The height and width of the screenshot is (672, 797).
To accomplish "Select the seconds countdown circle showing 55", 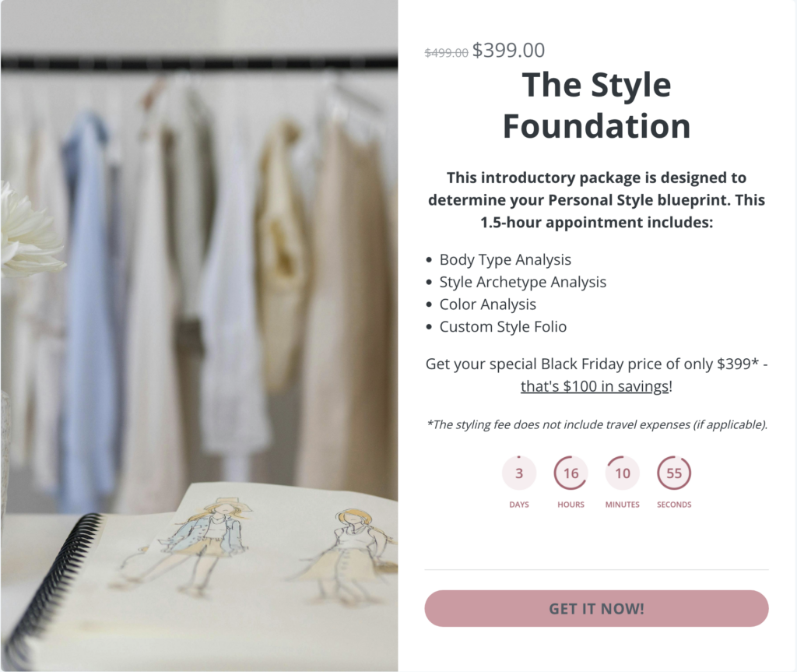I will pos(674,473).
